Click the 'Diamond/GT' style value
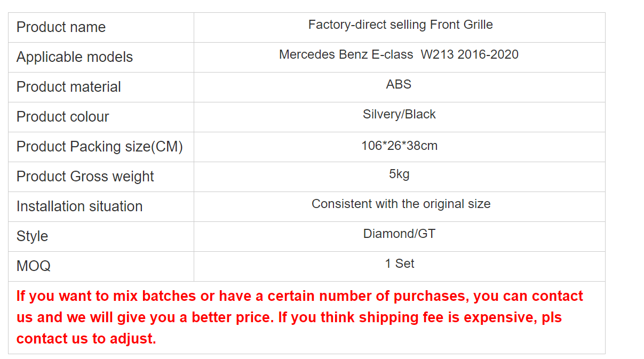 [x=399, y=234]
